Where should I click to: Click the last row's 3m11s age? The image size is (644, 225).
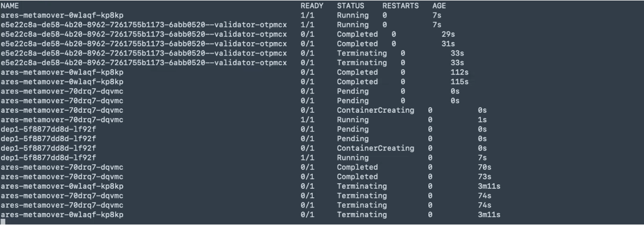[489, 215]
